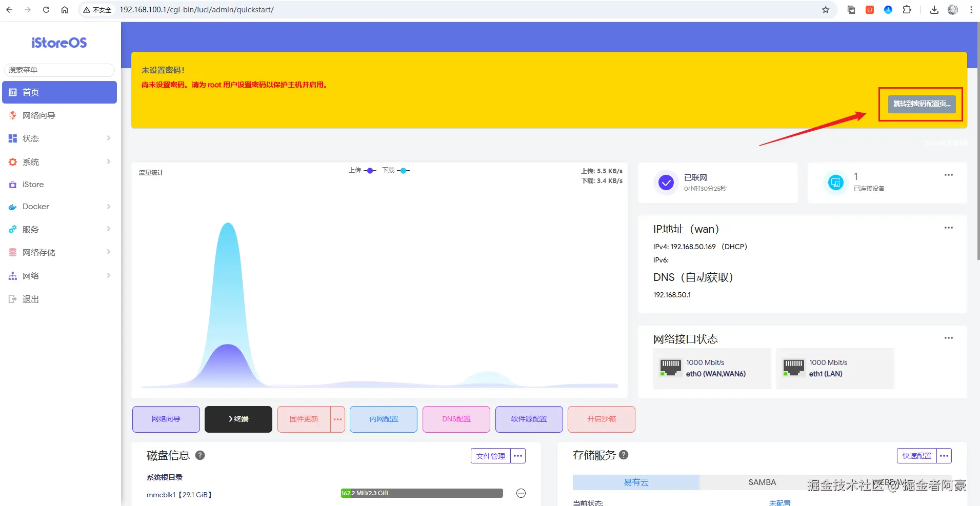Viewport: 980px width, 506px height.
Task: Click the connected devices icon
Action: click(x=836, y=182)
